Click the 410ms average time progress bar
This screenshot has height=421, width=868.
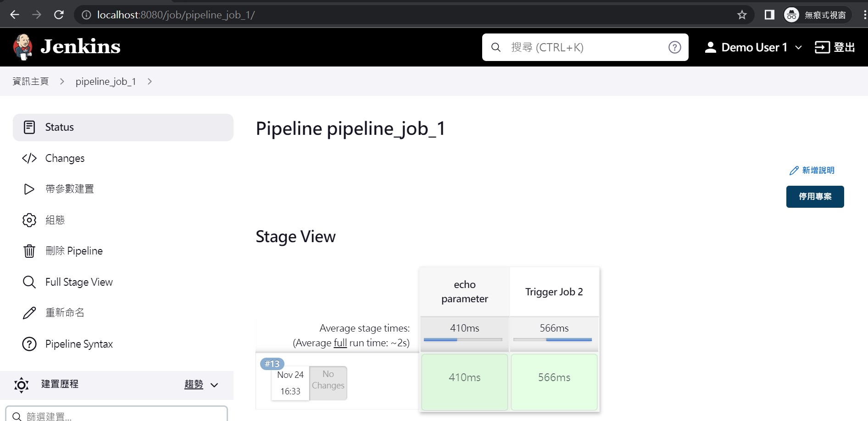tap(463, 339)
